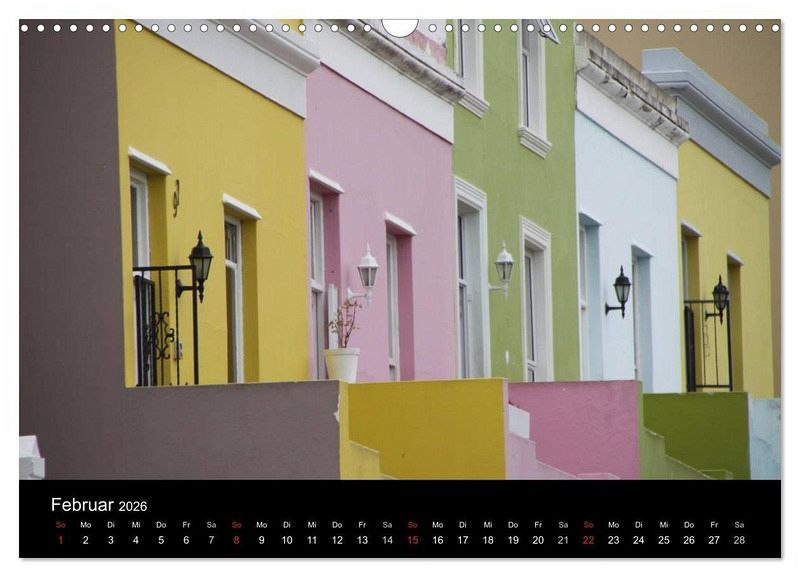Image resolution: width=800 pixels, height=577 pixels.
Task: Select Sunday date 1
Action: point(61,540)
